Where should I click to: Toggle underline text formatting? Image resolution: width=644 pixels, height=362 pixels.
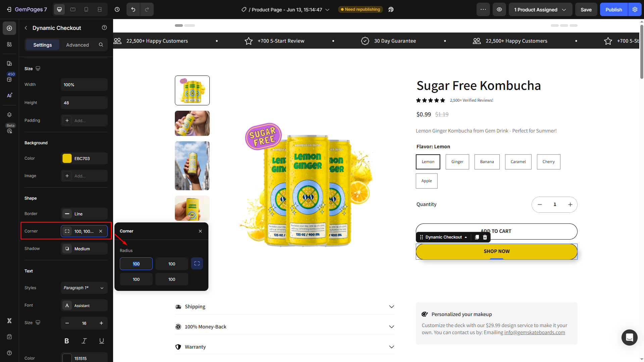click(x=101, y=341)
